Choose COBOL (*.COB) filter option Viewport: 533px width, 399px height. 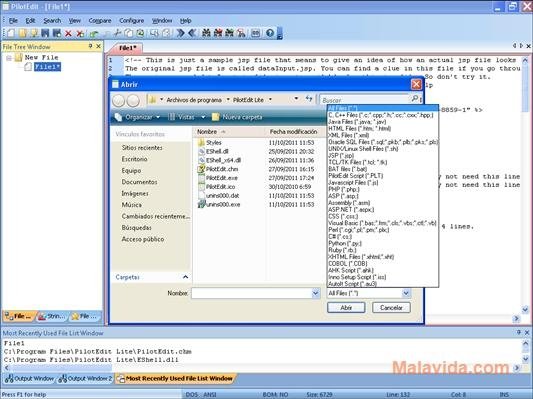(x=382, y=263)
